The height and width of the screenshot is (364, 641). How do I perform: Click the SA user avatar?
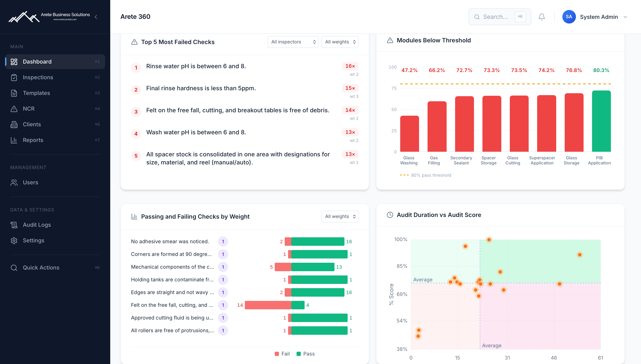point(569,17)
